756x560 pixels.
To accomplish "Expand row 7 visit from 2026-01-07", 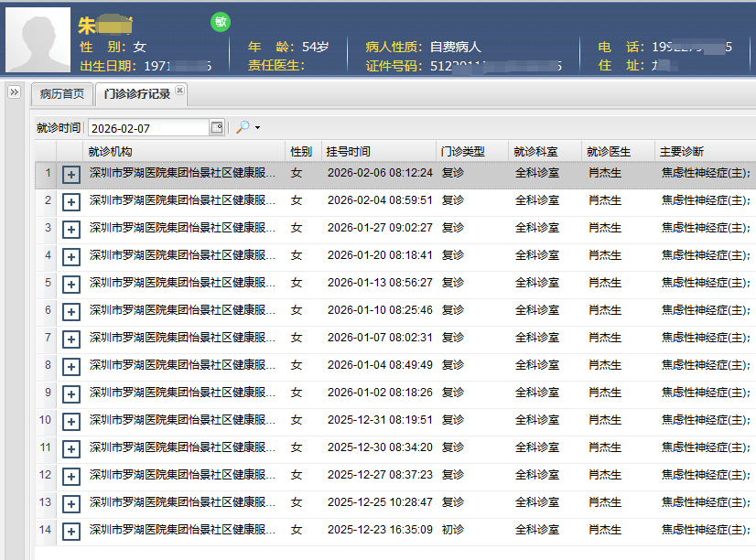I will [71, 339].
